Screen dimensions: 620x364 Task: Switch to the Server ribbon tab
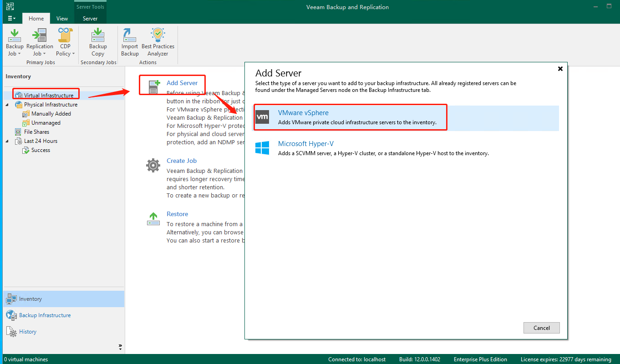tap(90, 19)
